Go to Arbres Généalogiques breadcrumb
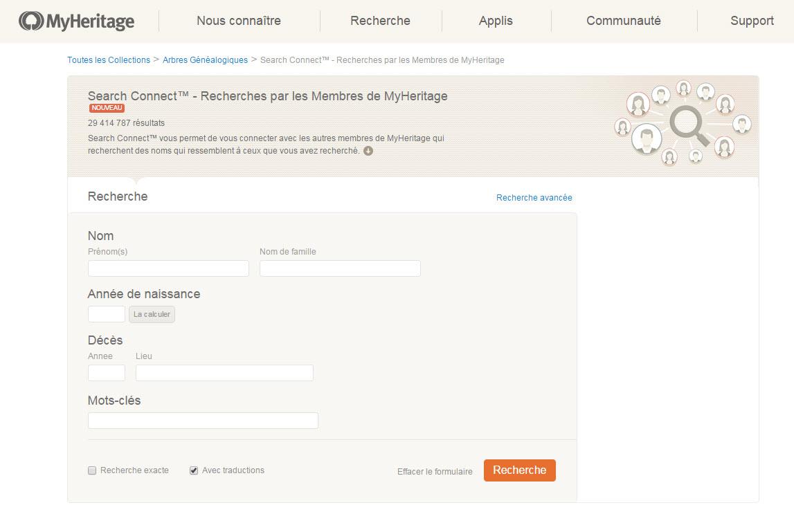The image size is (794, 532). [205, 59]
